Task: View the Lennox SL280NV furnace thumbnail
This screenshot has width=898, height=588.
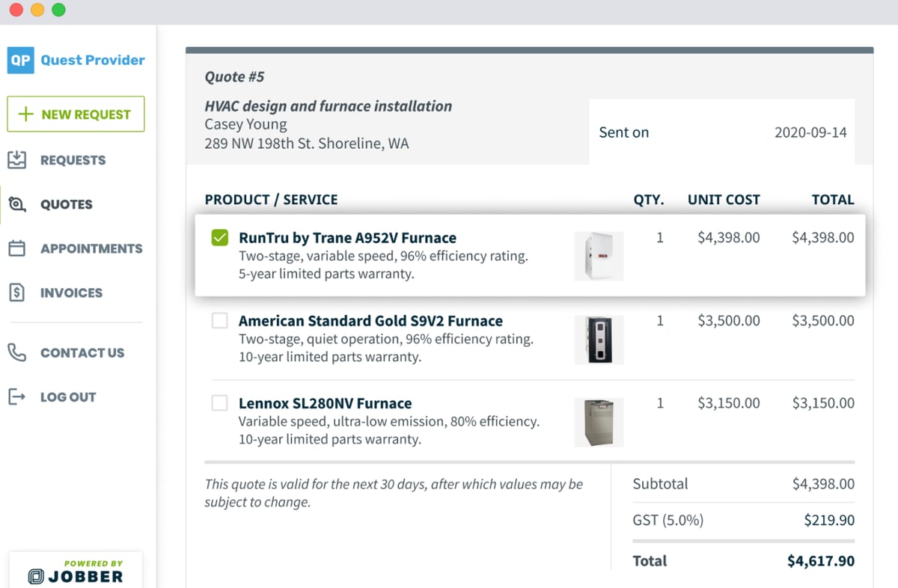Action: (x=599, y=422)
